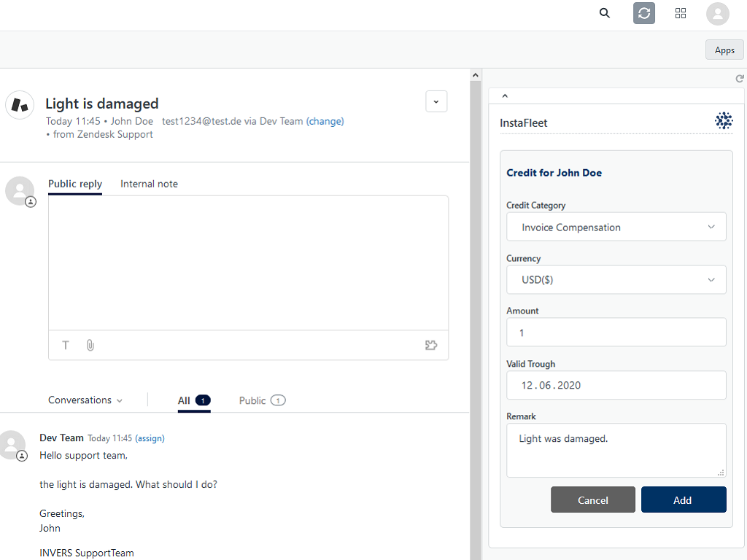Click the Cancel button
Viewport: 747px width, 560px height.
click(x=592, y=500)
